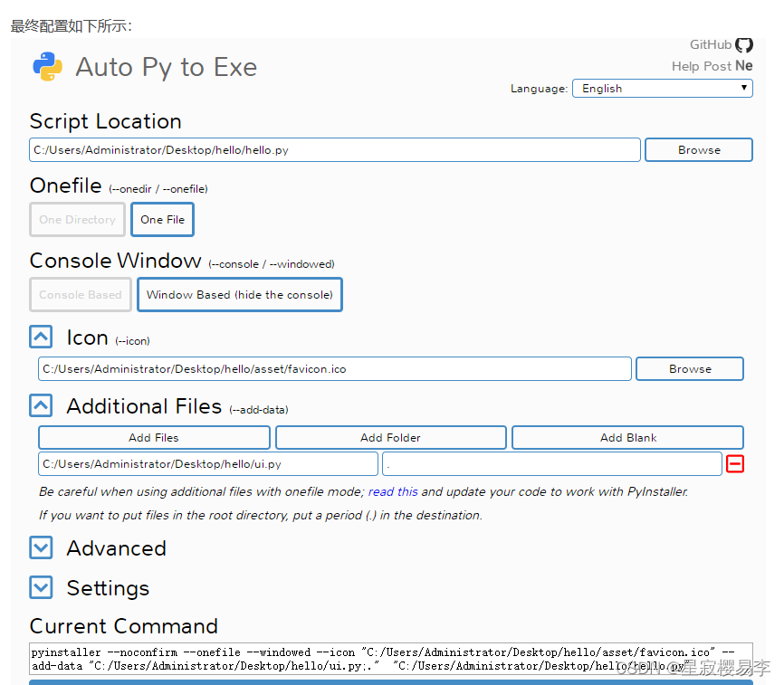This screenshot has width=784, height=685.
Task: Click the Onefile heading
Action: (65, 186)
